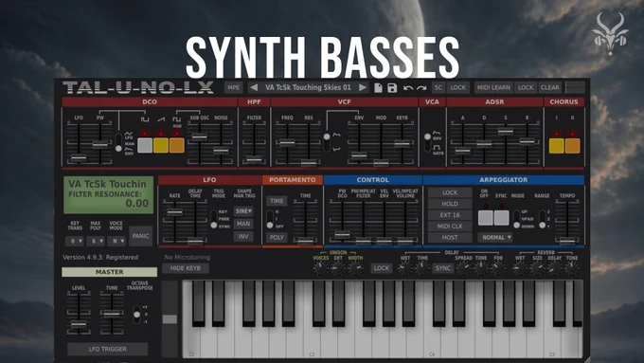Toggle the DCO sub oscillator button

[x=176, y=146]
